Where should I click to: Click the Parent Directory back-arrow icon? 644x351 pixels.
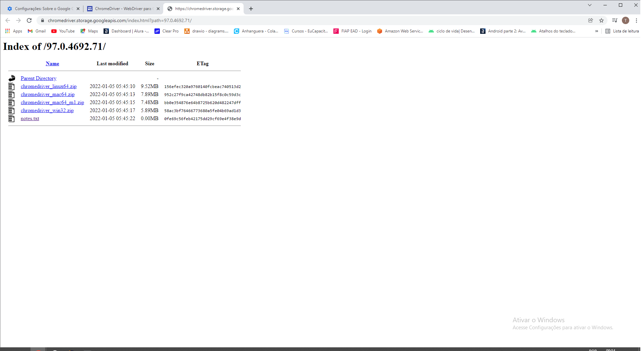click(x=12, y=78)
